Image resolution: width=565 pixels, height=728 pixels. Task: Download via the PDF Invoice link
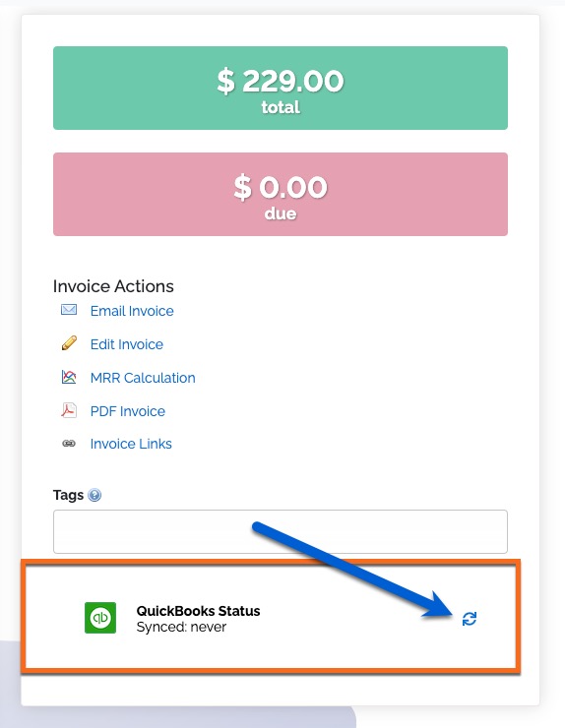[128, 411]
